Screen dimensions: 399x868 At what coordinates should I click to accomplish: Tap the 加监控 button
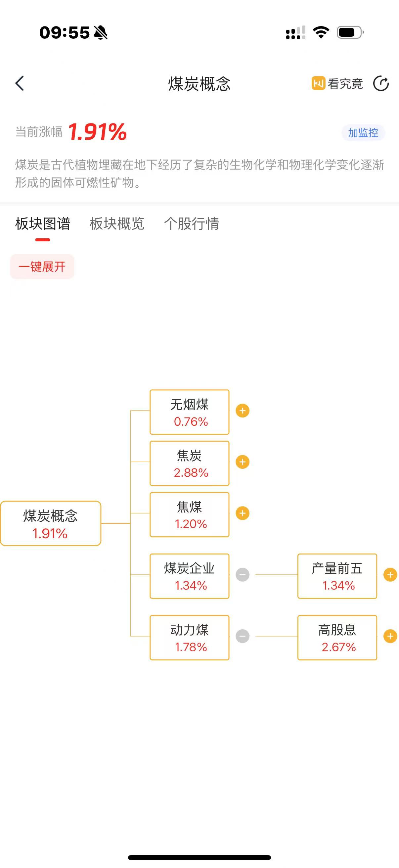(363, 133)
